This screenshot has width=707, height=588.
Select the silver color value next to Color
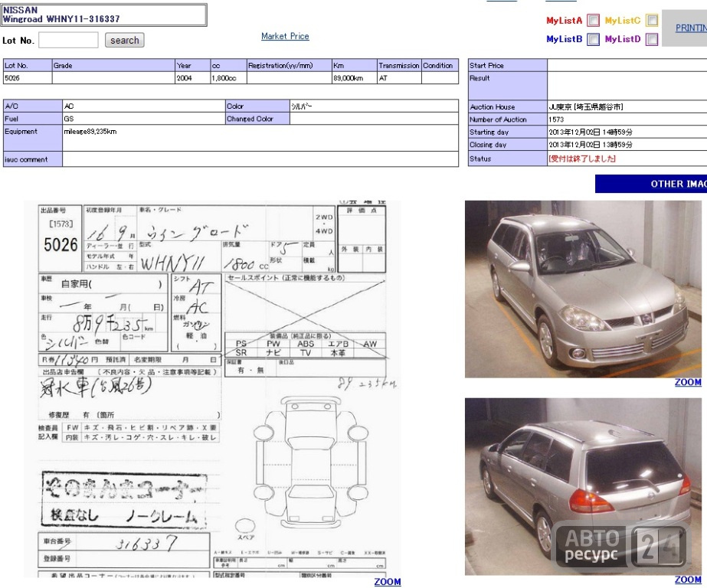click(x=301, y=106)
